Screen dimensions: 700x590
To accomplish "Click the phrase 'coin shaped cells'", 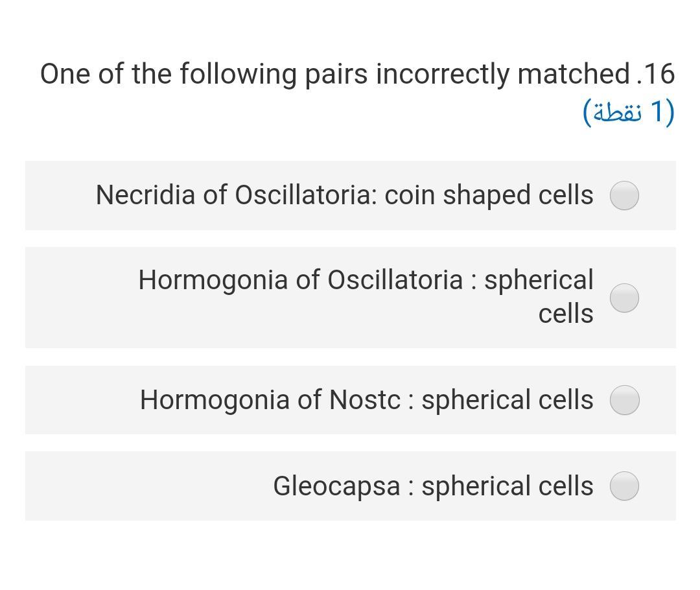I will [489, 195].
